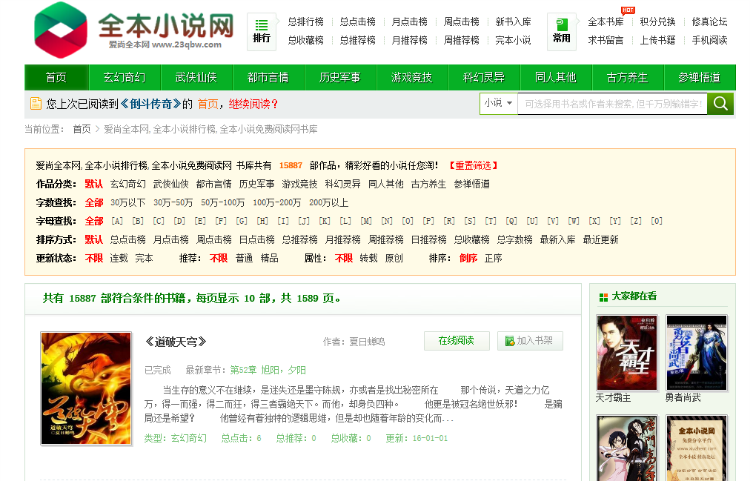Open 总点击榜 link in header

pyautogui.click(x=358, y=22)
